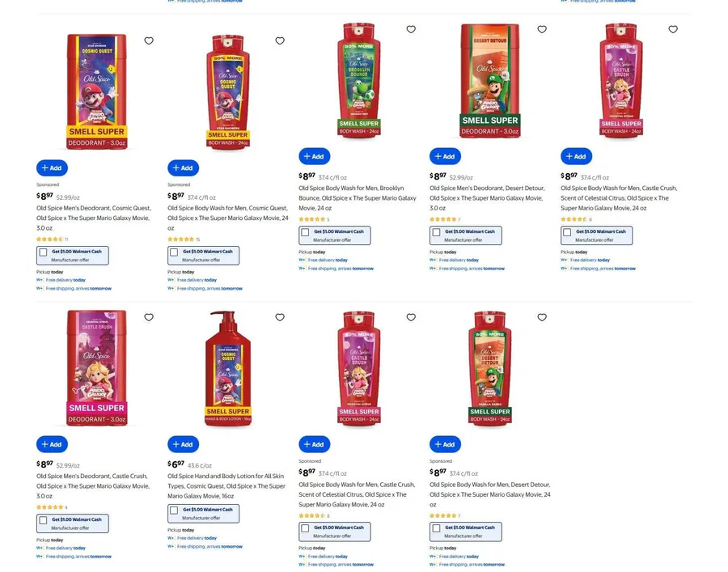This screenshot has height=572, width=728.
Task: Add Cosmic Quest body wash to cart
Action: tap(183, 168)
